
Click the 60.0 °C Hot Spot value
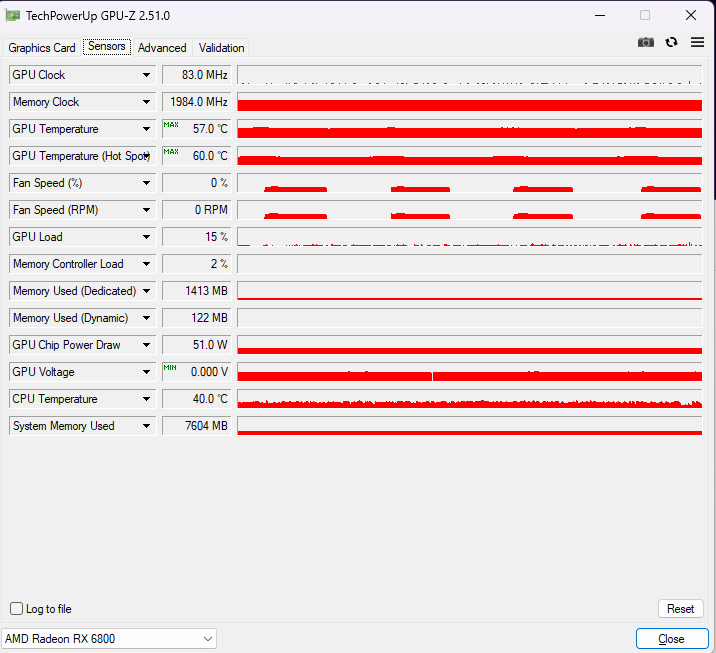click(x=197, y=156)
